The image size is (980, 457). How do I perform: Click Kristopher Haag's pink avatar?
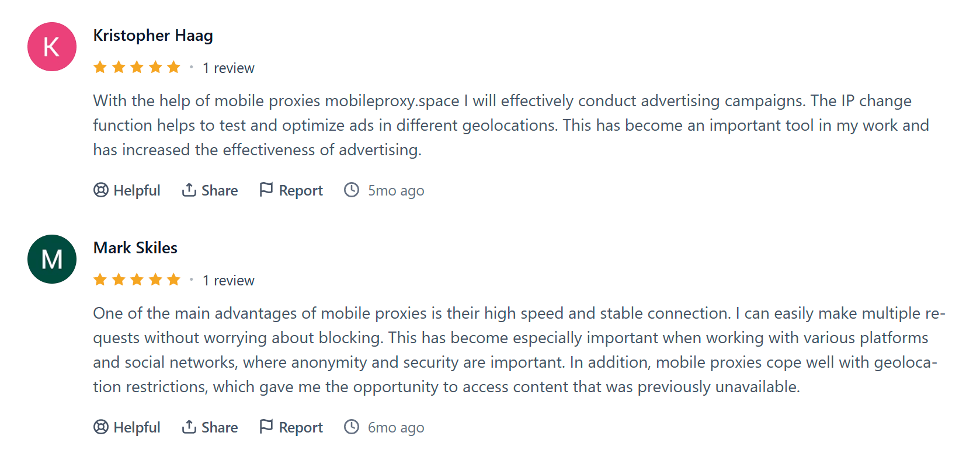[x=52, y=47]
